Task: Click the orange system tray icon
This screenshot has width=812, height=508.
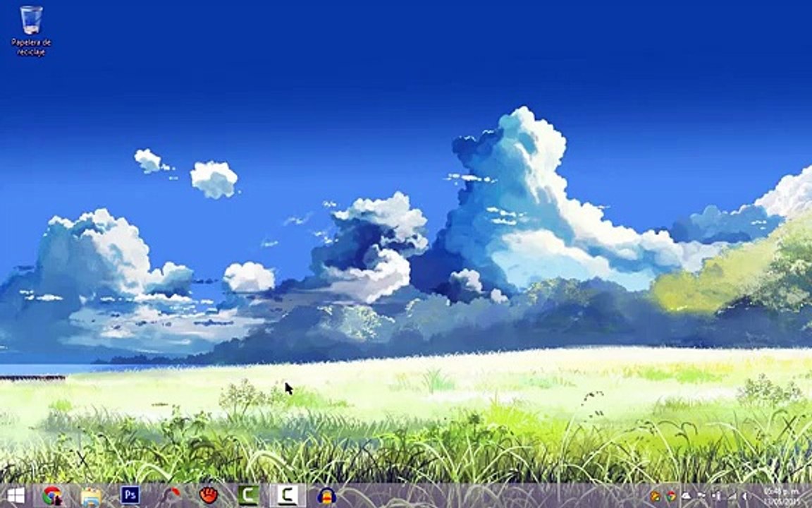Action: (x=656, y=496)
